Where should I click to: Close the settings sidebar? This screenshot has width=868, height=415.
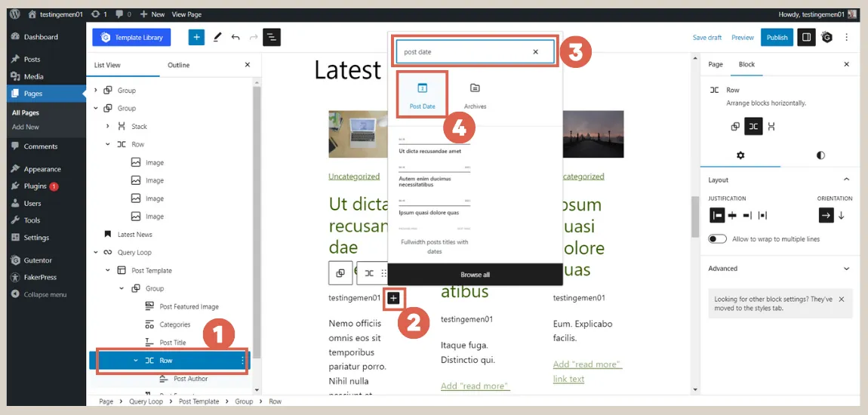pos(846,65)
